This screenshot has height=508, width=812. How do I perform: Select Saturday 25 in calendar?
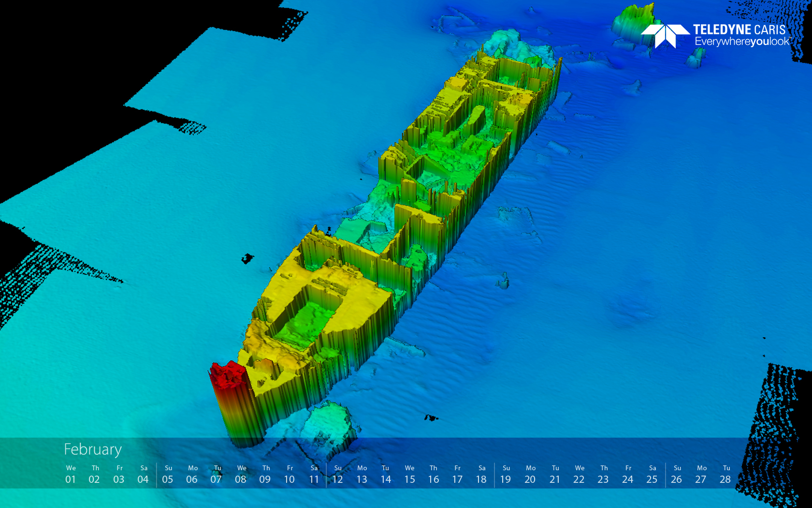[652, 475]
